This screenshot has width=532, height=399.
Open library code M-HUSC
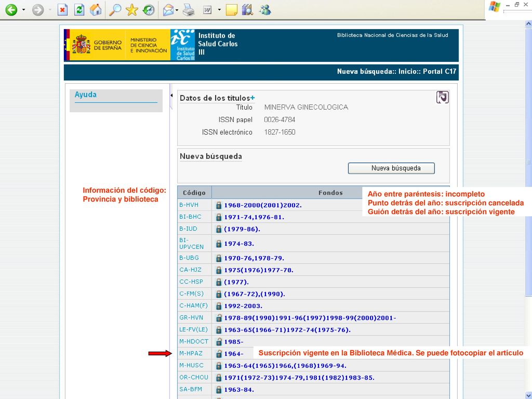191,365
